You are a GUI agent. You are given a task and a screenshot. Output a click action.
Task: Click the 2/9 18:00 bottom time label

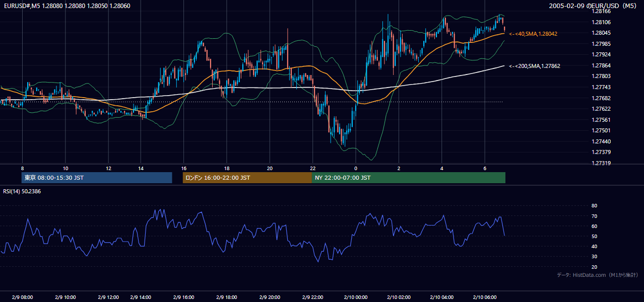227,297
